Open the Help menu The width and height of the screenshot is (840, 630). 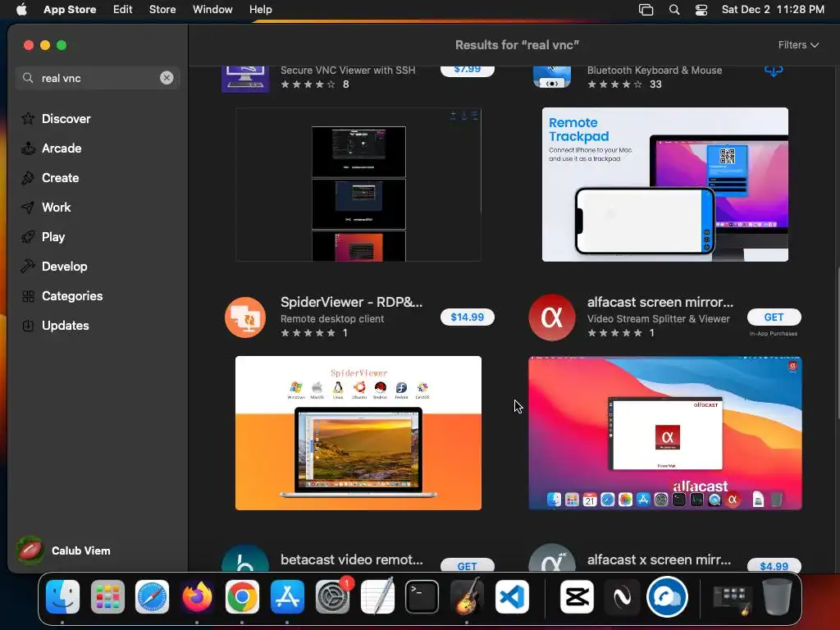(260, 10)
